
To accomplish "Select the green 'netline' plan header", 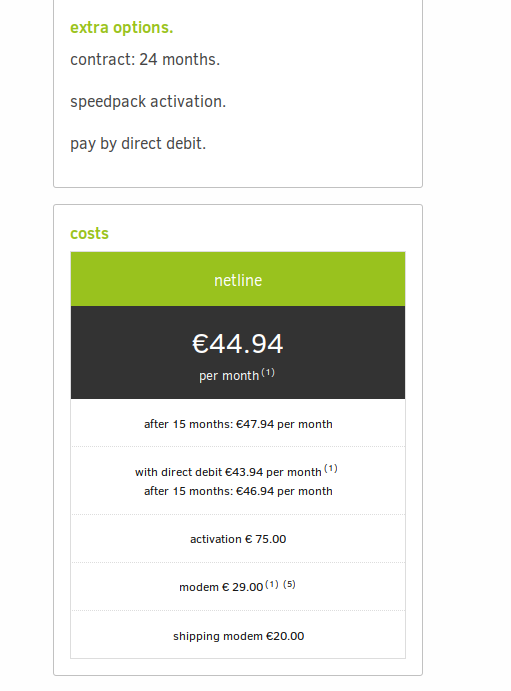I will click(238, 279).
